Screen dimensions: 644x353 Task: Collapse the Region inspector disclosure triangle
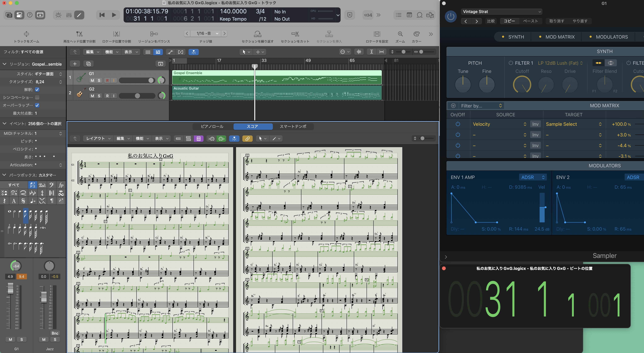coord(5,64)
